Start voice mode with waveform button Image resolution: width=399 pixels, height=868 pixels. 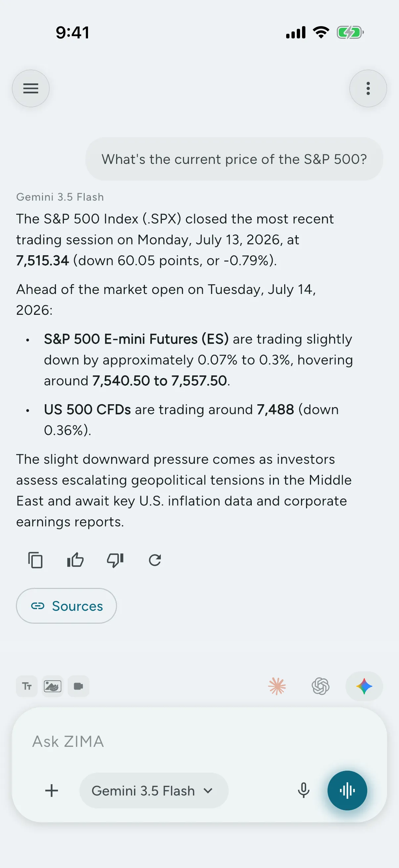[347, 791]
